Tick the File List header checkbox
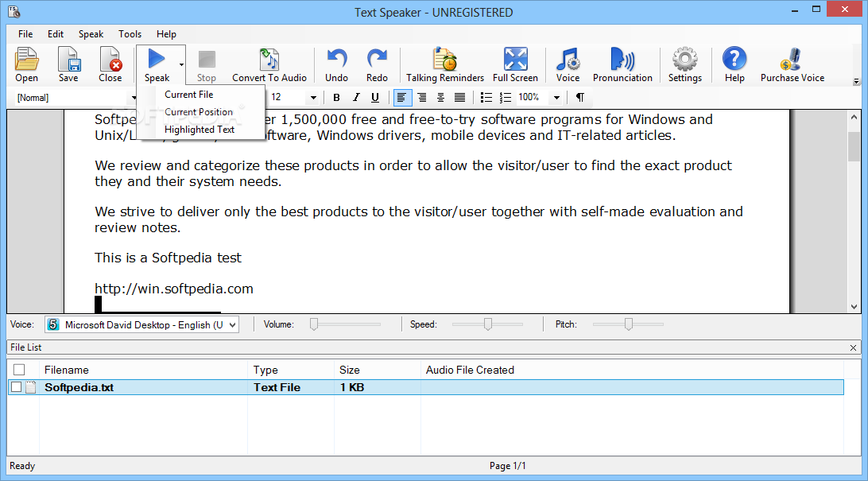 19,370
